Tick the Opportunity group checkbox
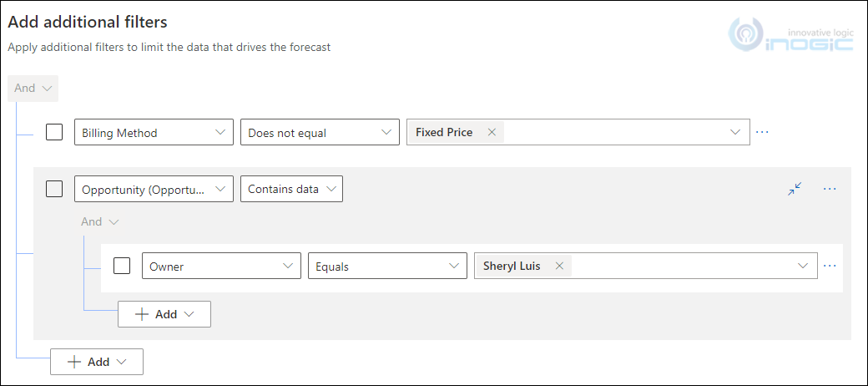Screen dimensions: 868x386 click(x=54, y=189)
